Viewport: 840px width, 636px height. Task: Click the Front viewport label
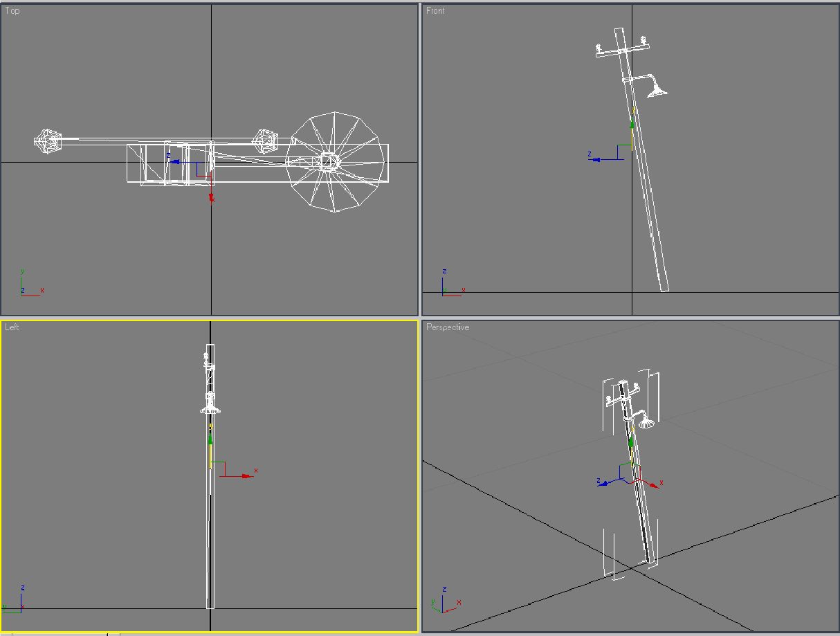435,11
